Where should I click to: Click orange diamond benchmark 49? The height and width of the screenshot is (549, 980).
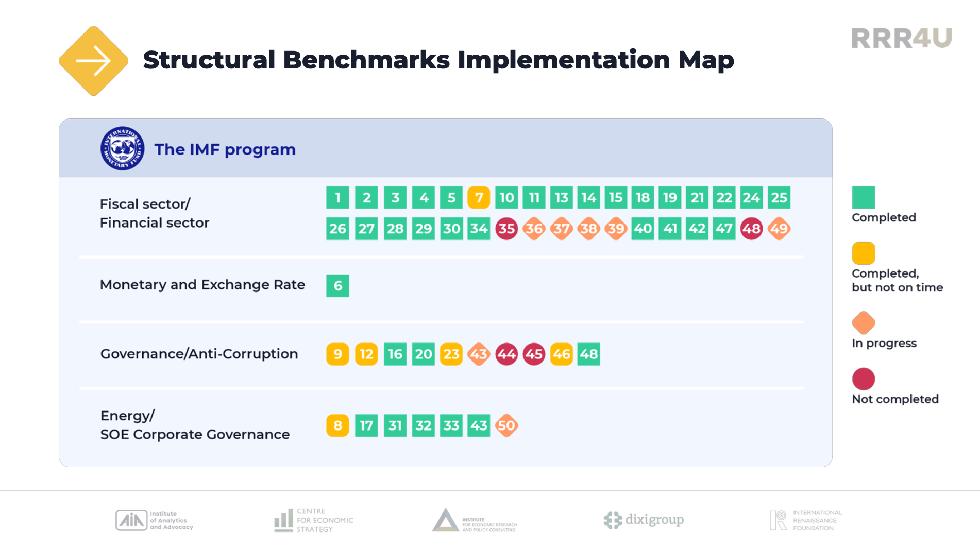pos(779,229)
